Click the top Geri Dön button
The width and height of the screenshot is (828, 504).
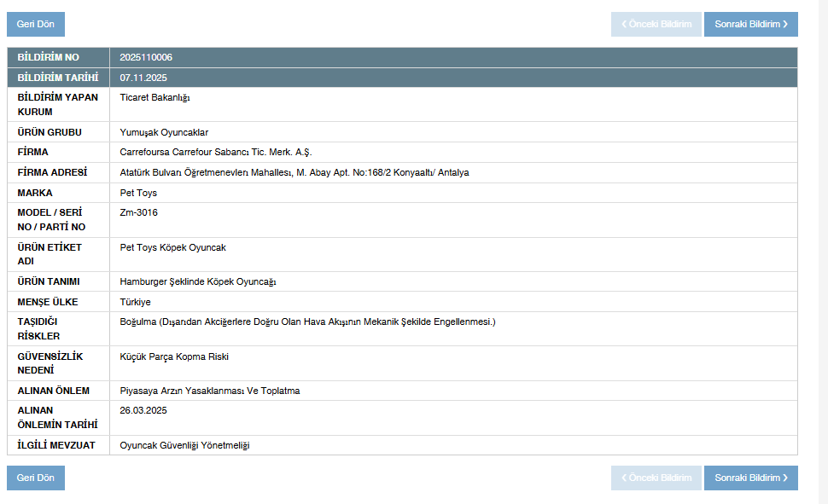pyautogui.click(x=36, y=25)
